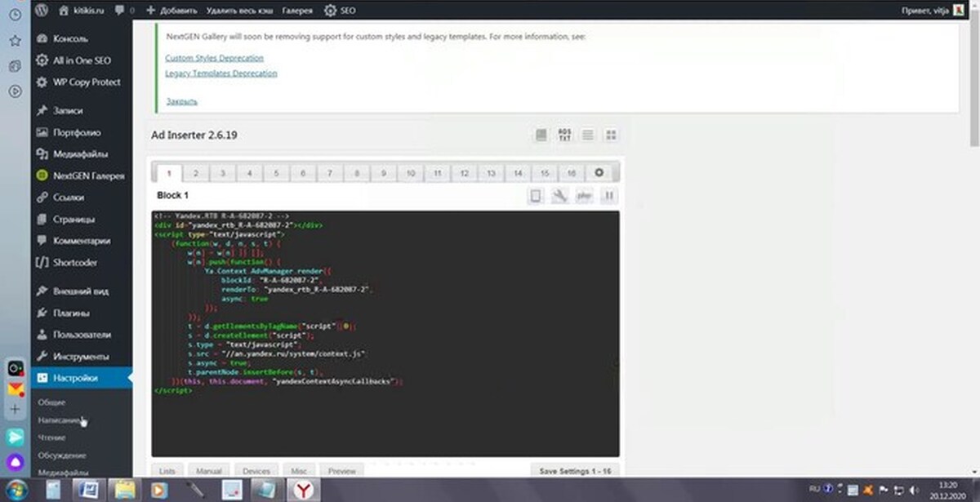Viewport: 980px width, 502px height.
Task: Open the Word icon on taskbar
Action: tap(88, 490)
